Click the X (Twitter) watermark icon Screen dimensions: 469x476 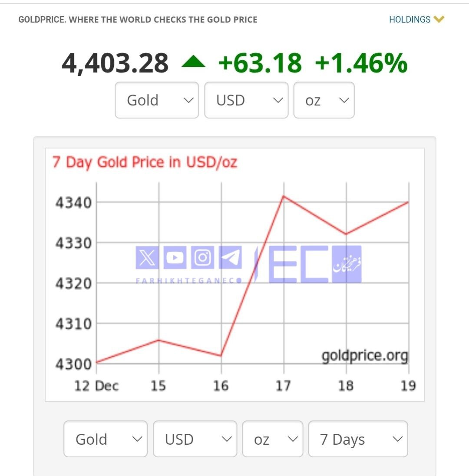coord(148,258)
